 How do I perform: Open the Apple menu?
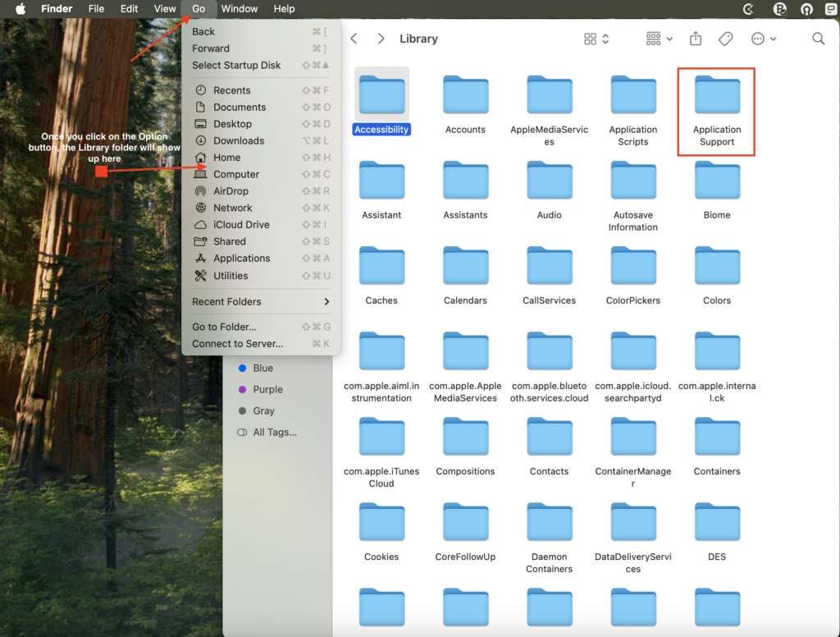(21, 9)
